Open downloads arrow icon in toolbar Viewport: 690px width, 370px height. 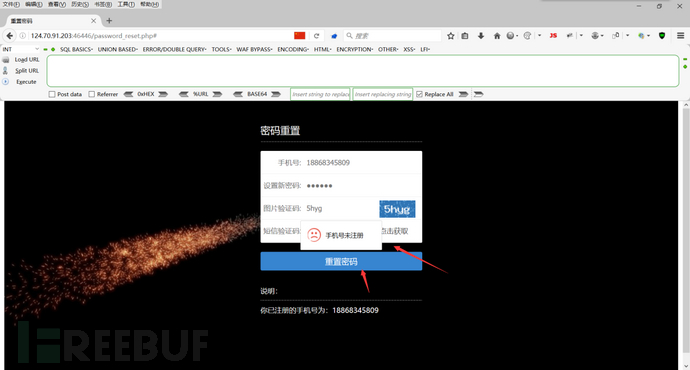coord(481,36)
